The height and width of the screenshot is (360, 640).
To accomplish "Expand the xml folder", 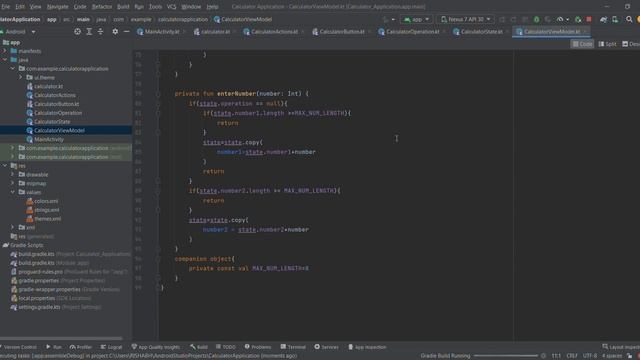I will click(x=13, y=227).
